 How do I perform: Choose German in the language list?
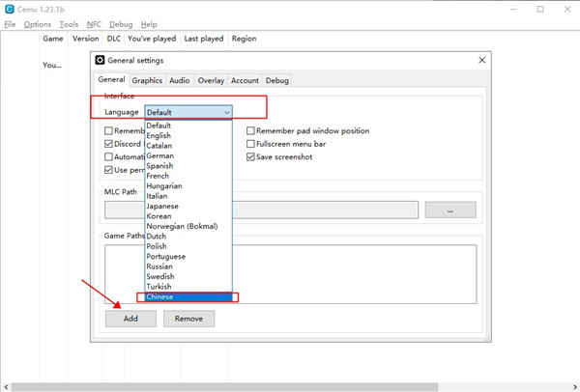pyautogui.click(x=188, y=155)
